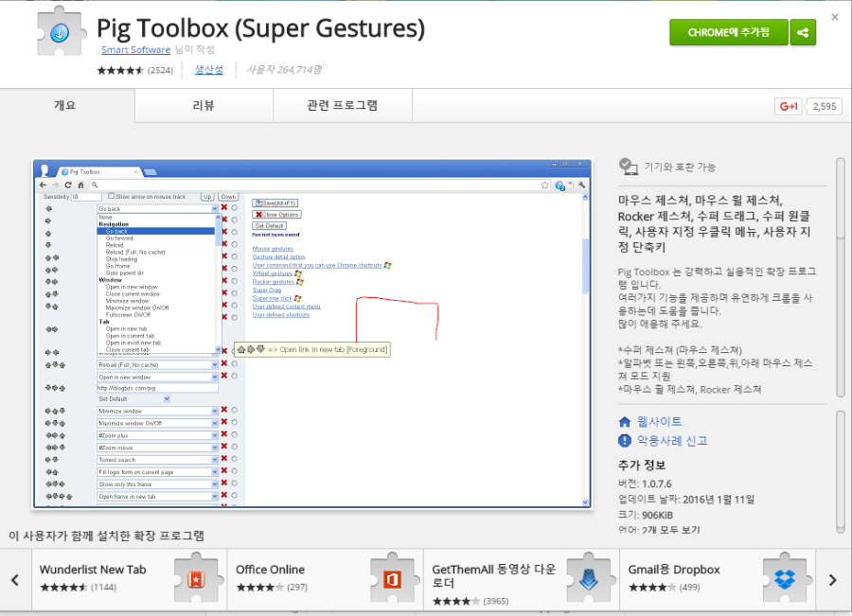Select the radio button in the Open frame in new tab row
852x616 pixels.
(x=234, y=496)
